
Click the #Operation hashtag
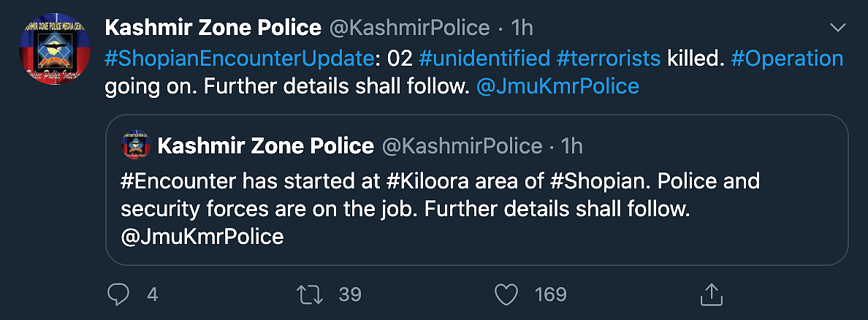coord(787,58)
